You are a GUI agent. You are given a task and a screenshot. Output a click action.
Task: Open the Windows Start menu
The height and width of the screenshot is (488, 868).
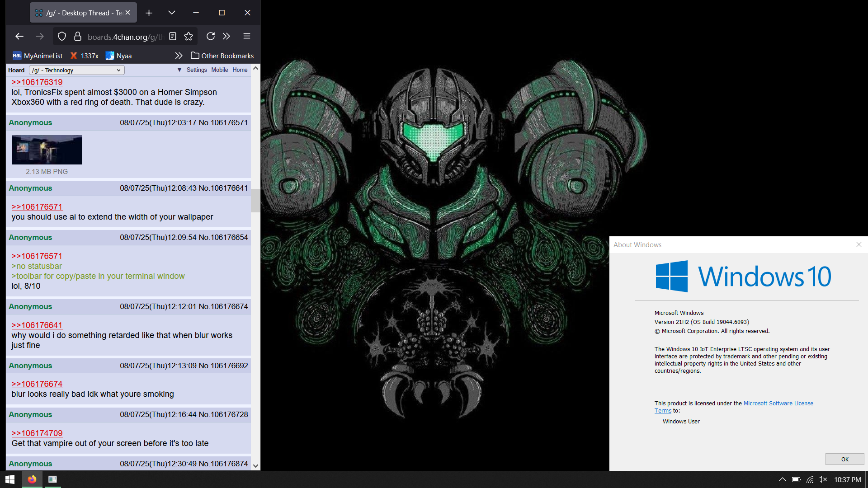(x=10, y=479)
